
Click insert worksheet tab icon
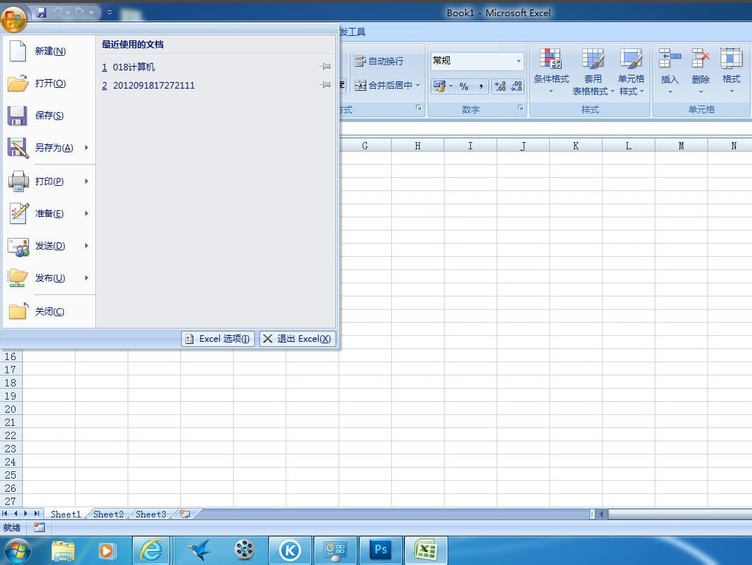coord(185,514)
